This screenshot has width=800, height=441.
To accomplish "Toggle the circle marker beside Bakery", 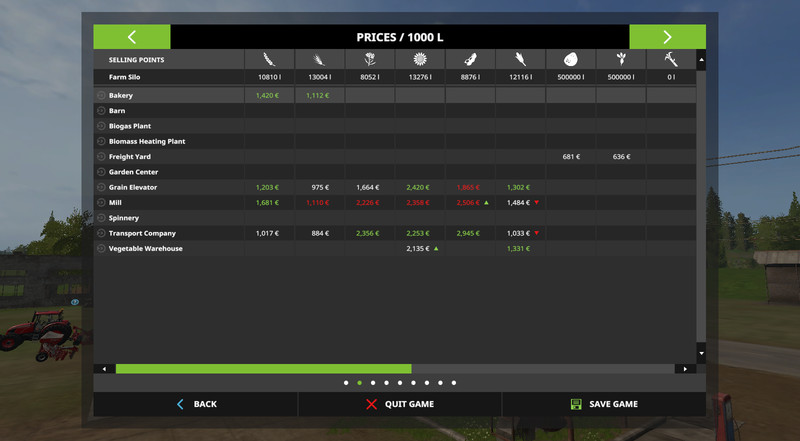I will (101, 95).
